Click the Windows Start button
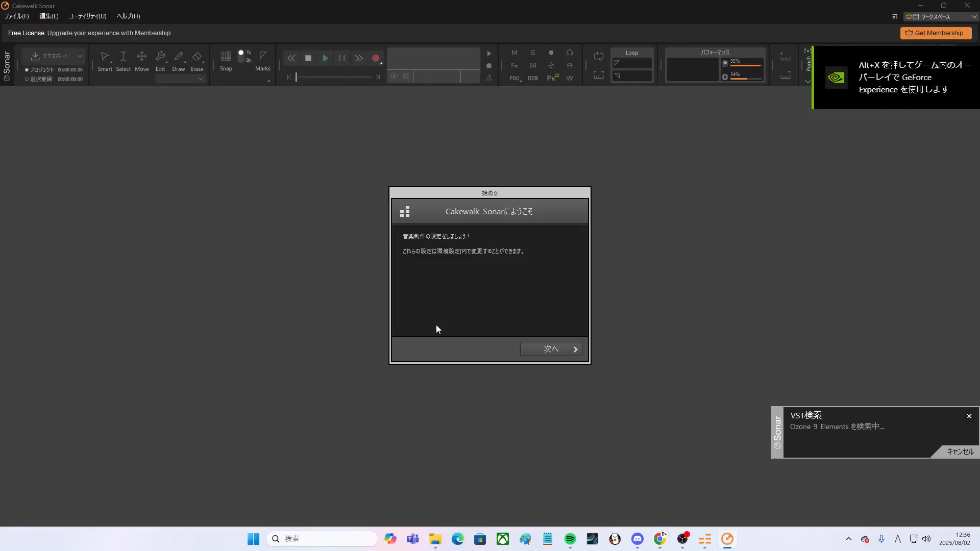Viewport: 980px width, 551px height. tap(254, 539)
